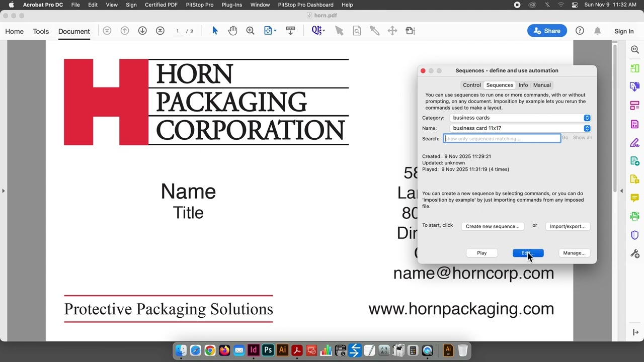Screen dimensions: 644x362
Task: Open Finder from the Dock
Action: pos(181,350)
